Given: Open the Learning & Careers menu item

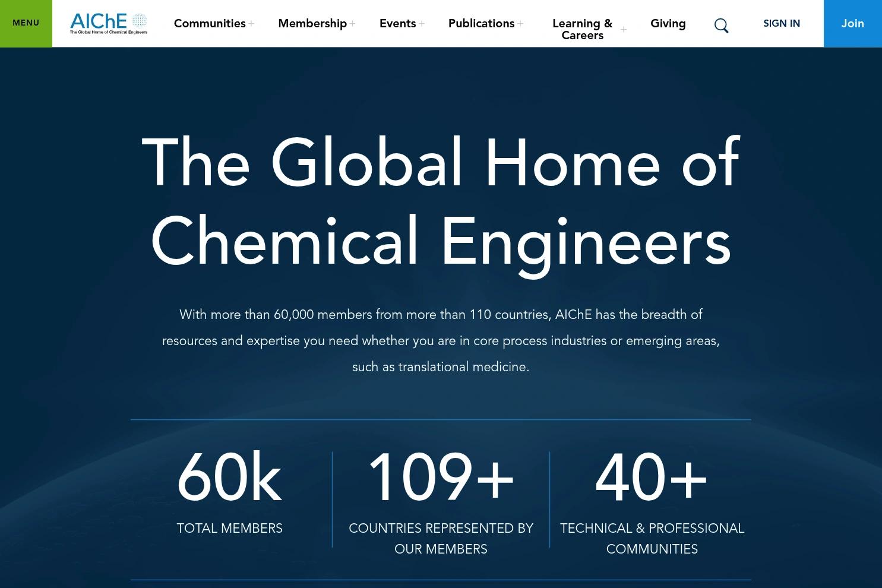Looking at the screenshot, I should click(x=582, y=29).
